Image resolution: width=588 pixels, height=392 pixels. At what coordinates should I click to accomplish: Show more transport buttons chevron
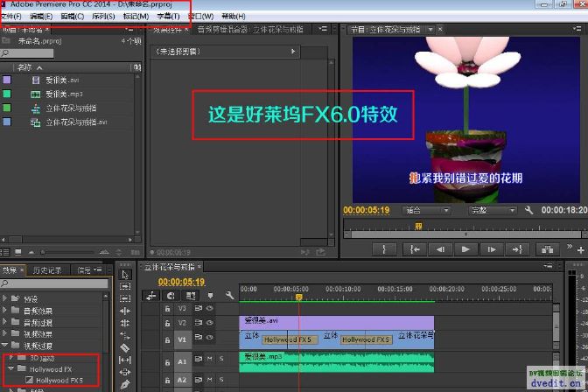tap(570, 247)
